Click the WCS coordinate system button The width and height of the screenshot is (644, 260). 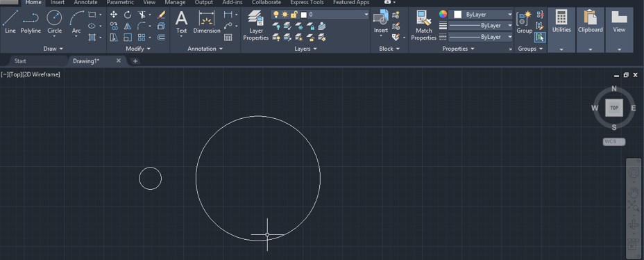(614, 142)
